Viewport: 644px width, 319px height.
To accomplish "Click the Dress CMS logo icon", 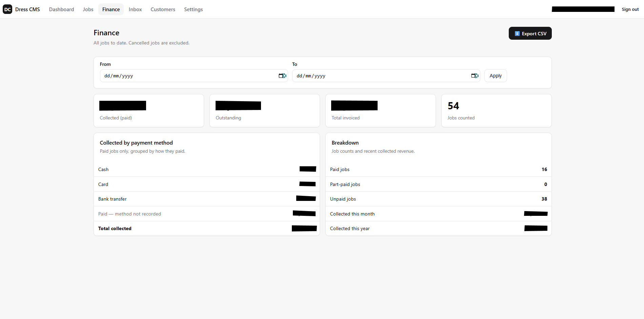I will (7, 9).
